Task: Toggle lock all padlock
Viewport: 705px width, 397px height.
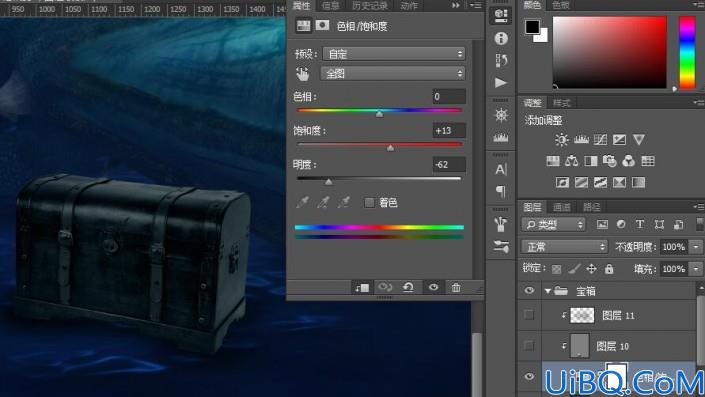Action: [609, 269]
